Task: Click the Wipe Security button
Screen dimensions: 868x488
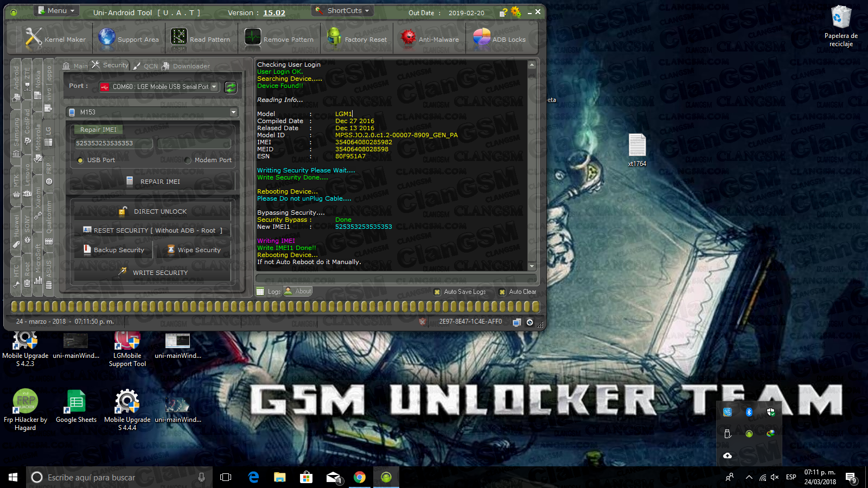Action: click(x=194, y=250)
